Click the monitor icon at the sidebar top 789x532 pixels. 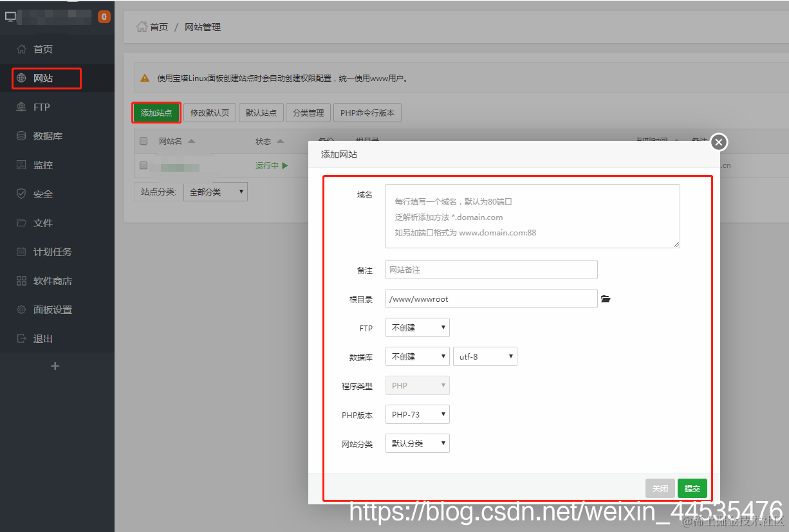tap(10, 17)
